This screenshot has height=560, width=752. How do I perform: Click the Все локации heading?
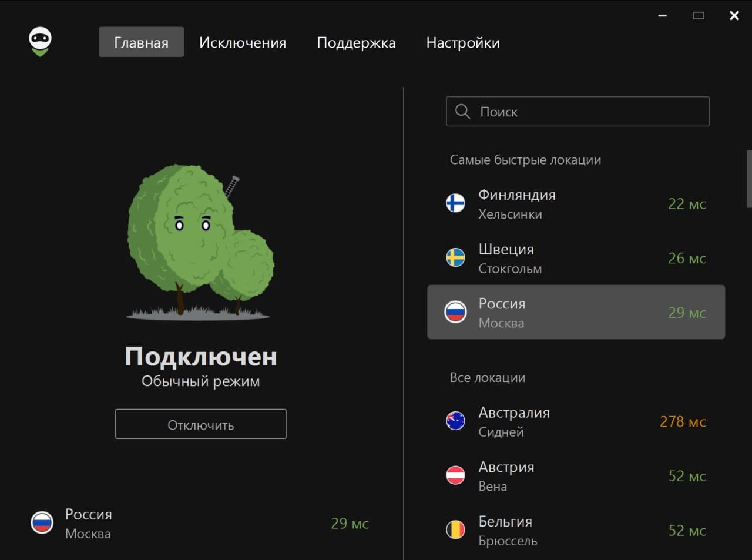coord(488,377)
